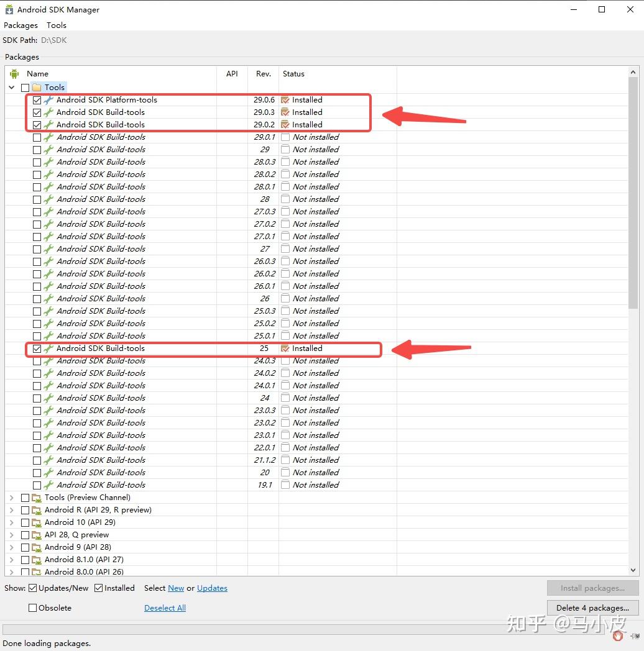The image size is (644, 651).
Task: Click the Name column header
Action: click(37, 74)
